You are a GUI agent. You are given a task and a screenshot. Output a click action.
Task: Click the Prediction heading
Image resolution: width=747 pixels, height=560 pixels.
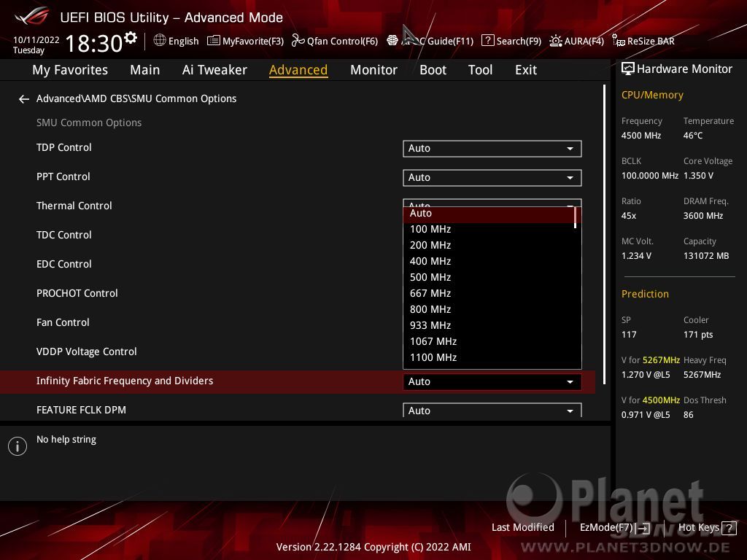pos(645,294)
